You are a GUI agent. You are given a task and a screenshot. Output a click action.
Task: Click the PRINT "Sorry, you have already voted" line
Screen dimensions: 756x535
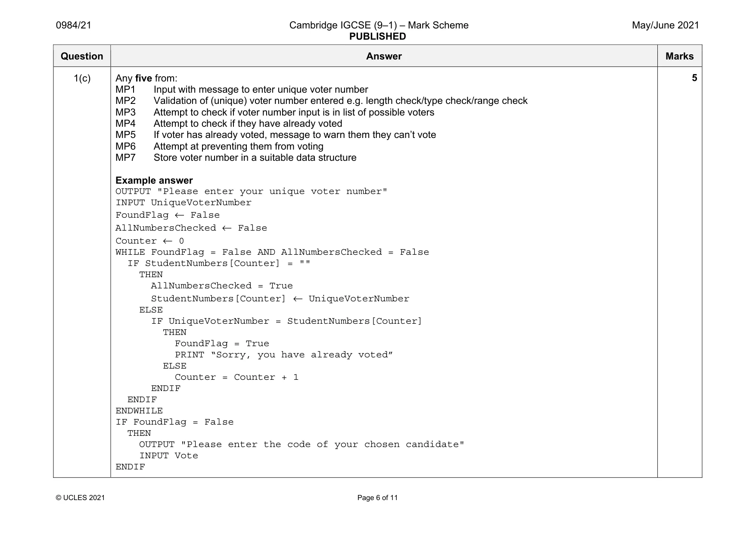tap(284, 355)
